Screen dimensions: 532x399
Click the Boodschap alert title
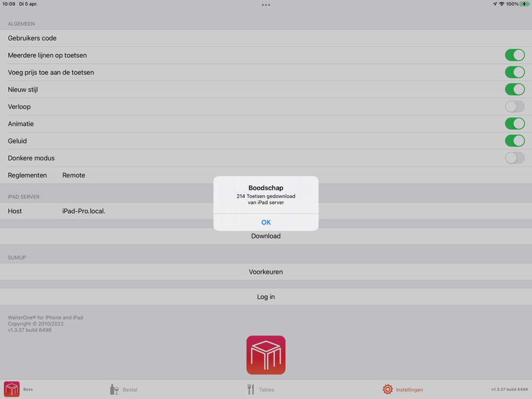click(x=265, y=188)
